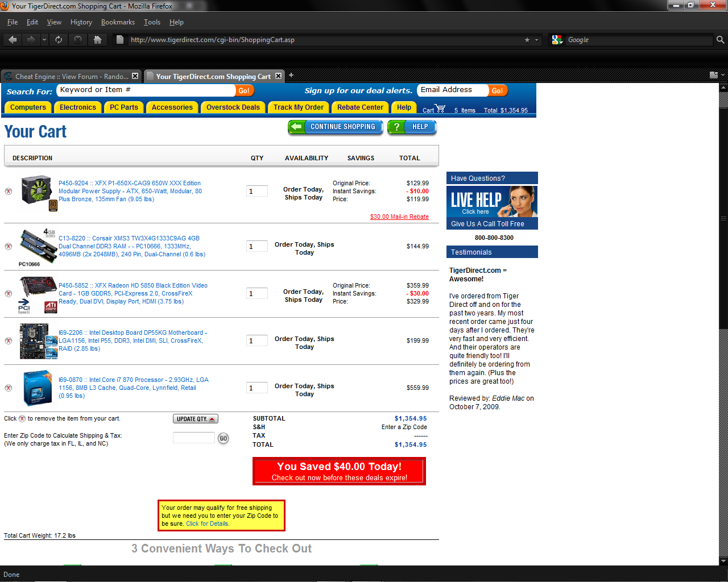Screen dimensions: 728x582
Task: Reload the page with the Refresh icon
Action: pos(59,40)
